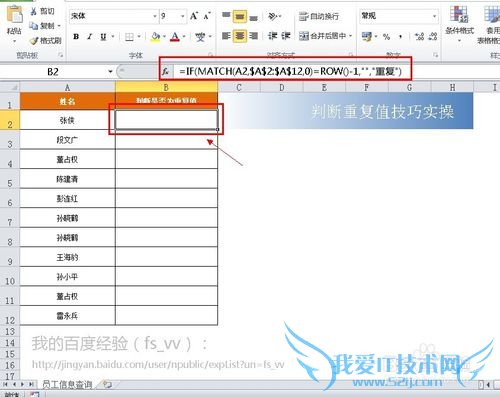Select row 5 header
This screenshot has width=500, height=397.
pos(10,179)
